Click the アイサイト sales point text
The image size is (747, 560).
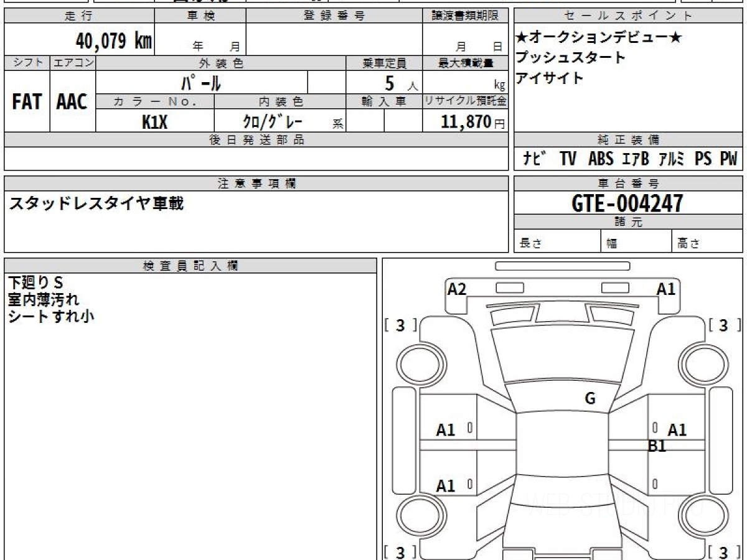point(549,78)
